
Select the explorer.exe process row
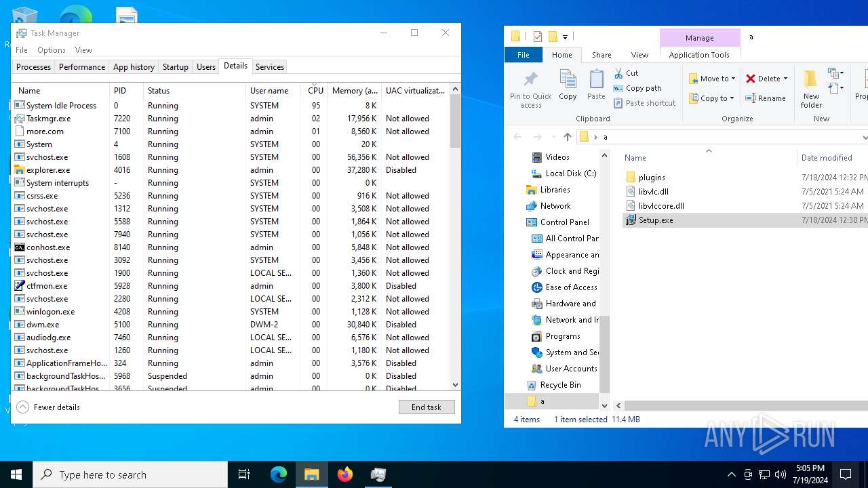point(231,170)
